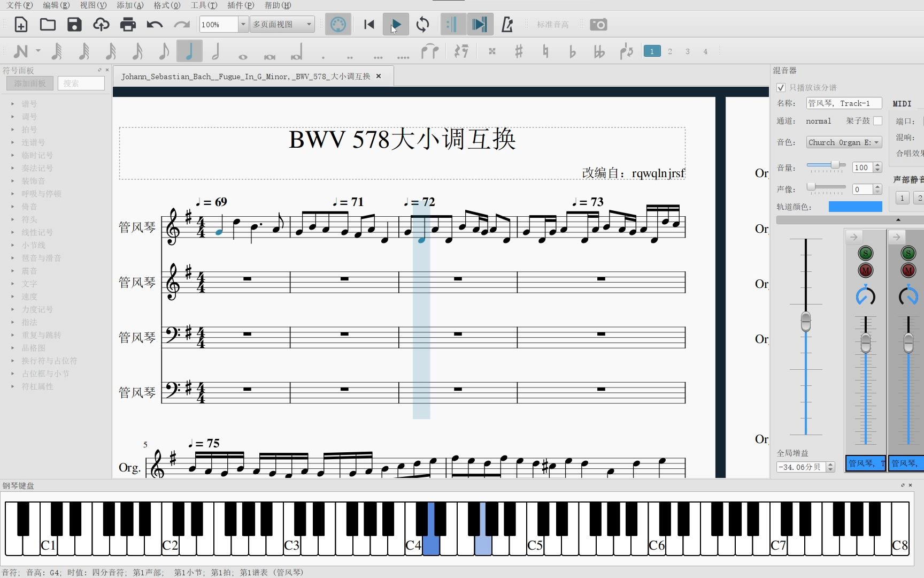The height and width of the screenshot is (578, 924).
Task: Apply the sharp accidental
Action: click(x=519, y=51)
